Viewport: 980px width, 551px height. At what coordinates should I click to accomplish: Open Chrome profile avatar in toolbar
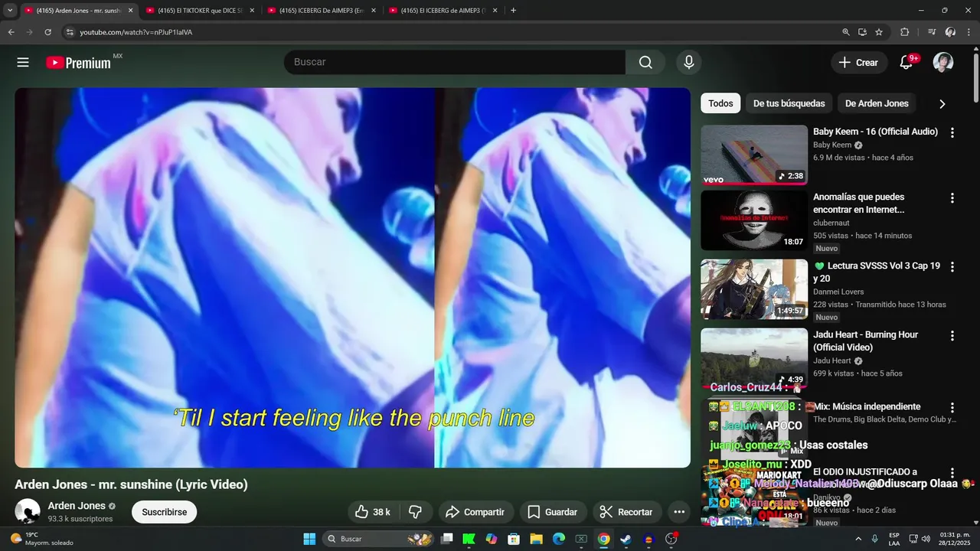click(951, 32)
